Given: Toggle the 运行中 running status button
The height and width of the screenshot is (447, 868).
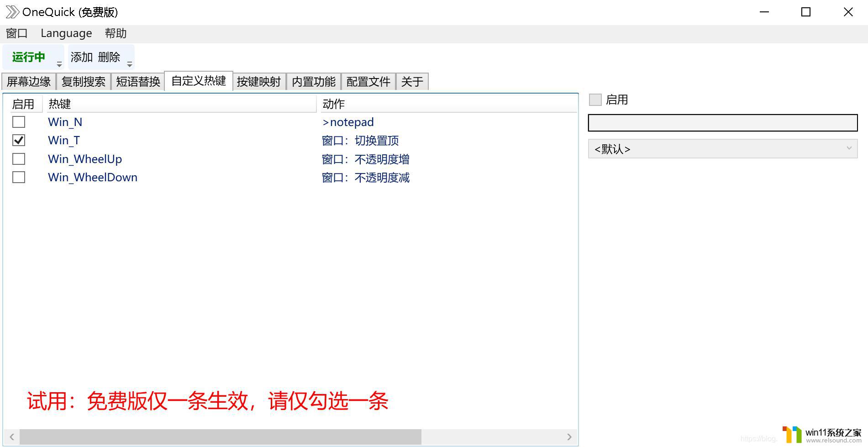Looking at the screenshot, I should tap(29, 57).
